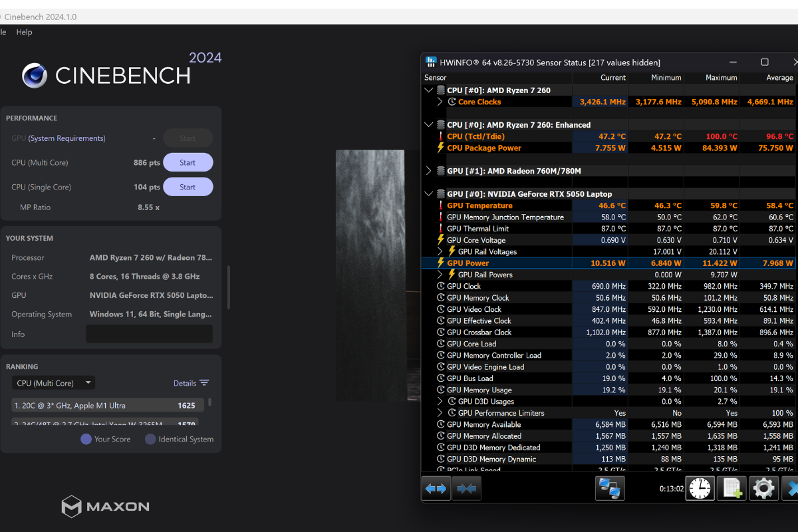Open HWiNFO sensor settings gear icon
The width and height of the screenshot is (798, 532).
tap(763, 489)
